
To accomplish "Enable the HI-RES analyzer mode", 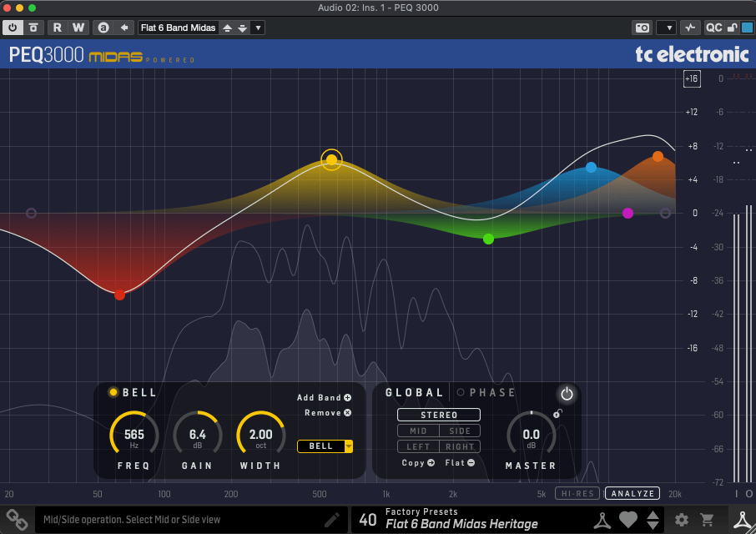I will (x=577, y=494).
